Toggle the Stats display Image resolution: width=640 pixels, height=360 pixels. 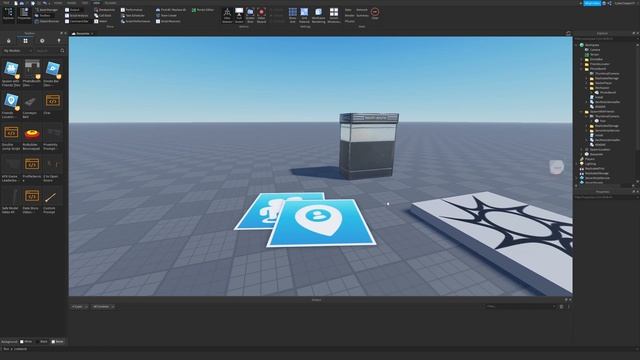348,10
